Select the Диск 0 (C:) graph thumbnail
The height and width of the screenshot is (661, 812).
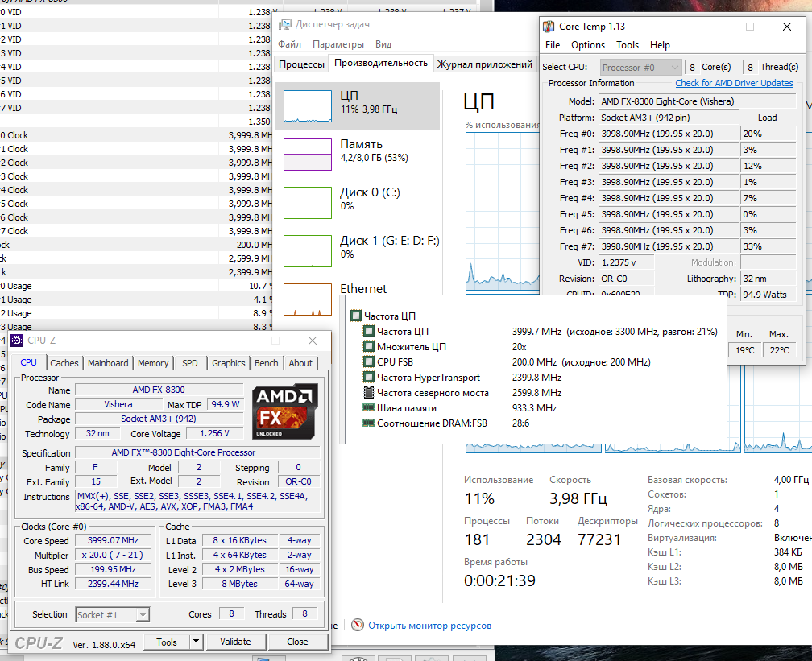[x=308, y=203]
